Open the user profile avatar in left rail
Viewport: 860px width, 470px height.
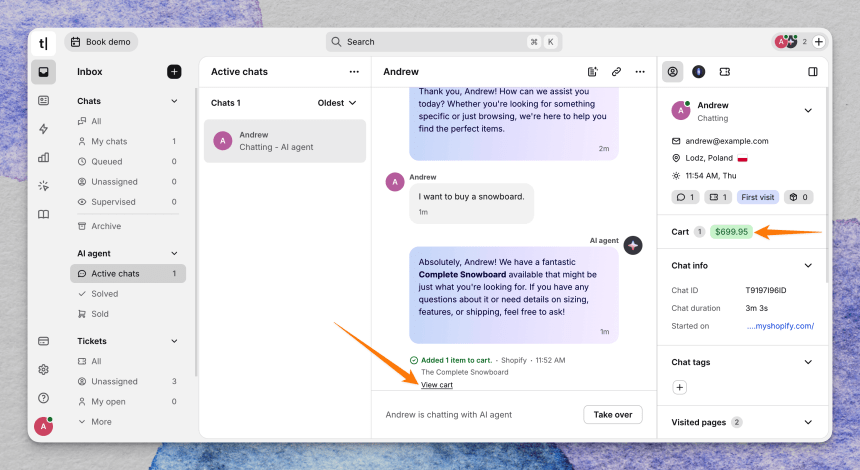point(43,426)
